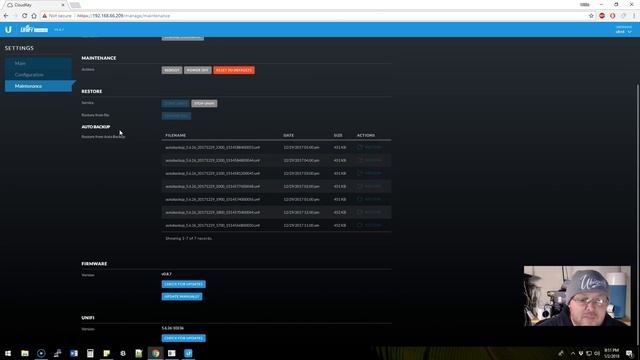Image resolution: width=640 pixels, height=360 pixels.
Task: Sort backups by Size column
Action: click(x=338, y=135)
